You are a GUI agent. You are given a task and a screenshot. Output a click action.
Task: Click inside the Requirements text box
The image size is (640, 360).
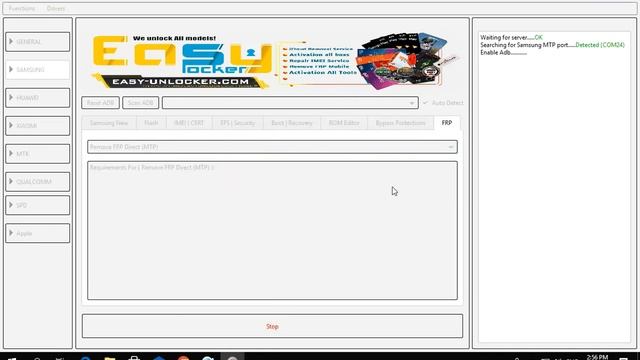[272, 231]
